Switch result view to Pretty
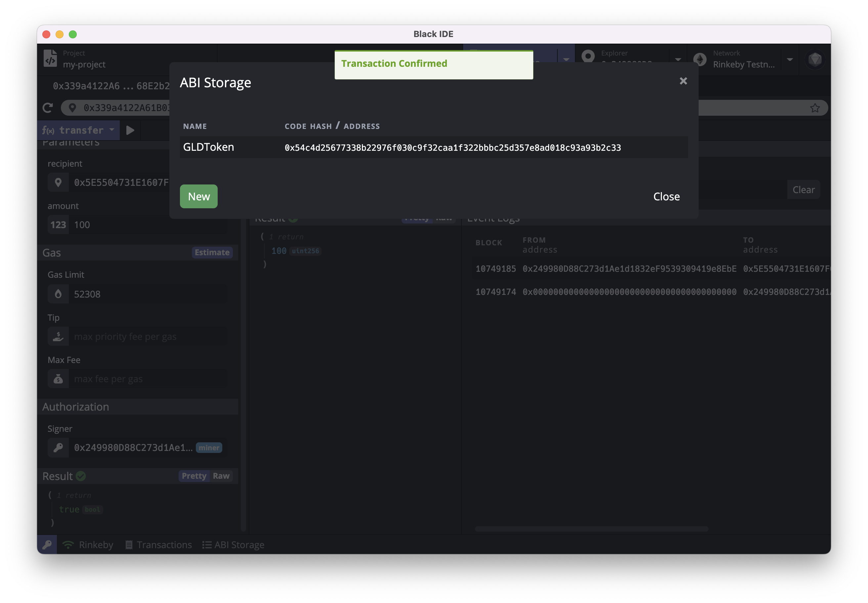Viewport: 868px width, 603px height. point(194,476)
